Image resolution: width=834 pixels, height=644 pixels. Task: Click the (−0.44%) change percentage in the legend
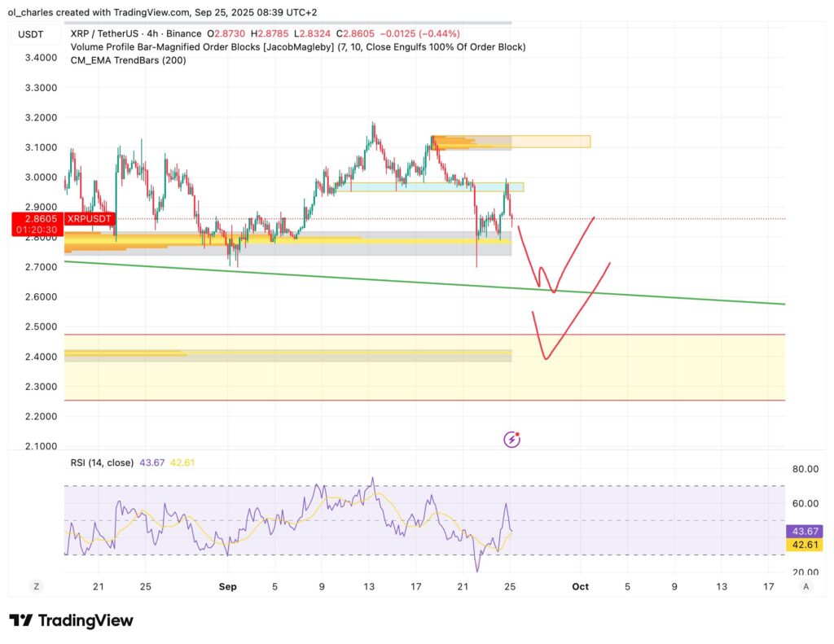coord(436,34)
